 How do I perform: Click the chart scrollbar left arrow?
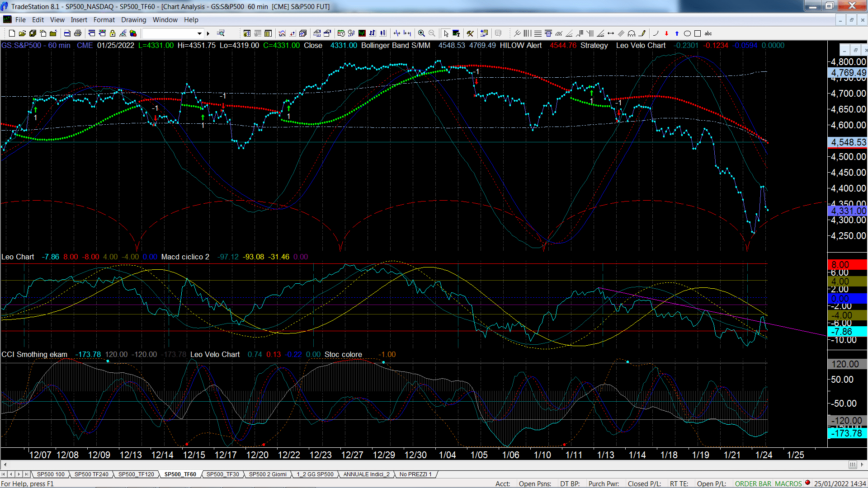click(x=5, y=465)
